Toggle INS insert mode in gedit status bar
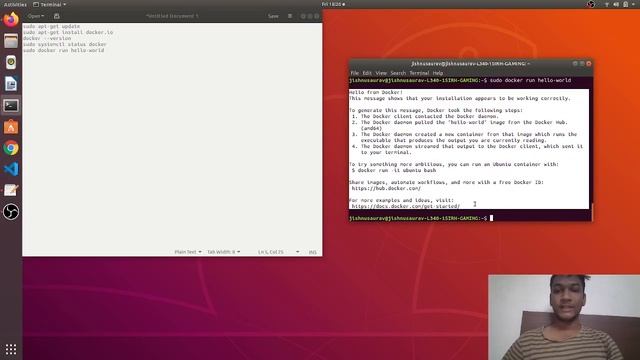 [312, 252]
